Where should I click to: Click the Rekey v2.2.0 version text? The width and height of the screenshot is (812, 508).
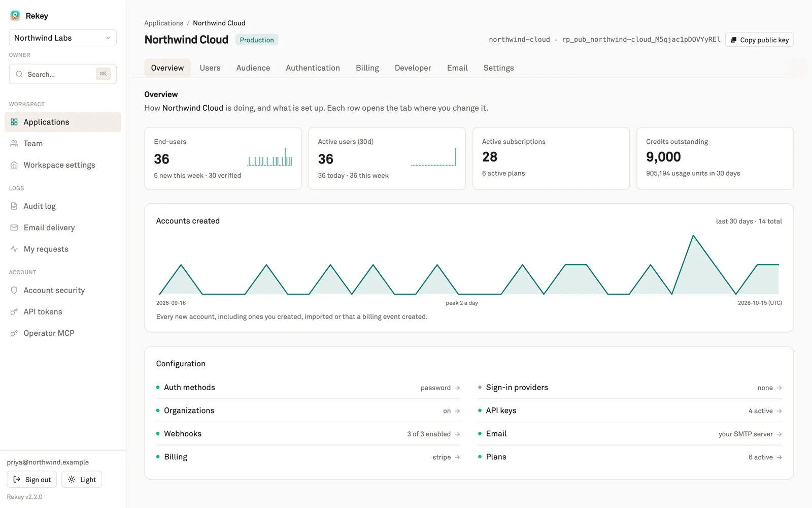(x=24, y=497)
